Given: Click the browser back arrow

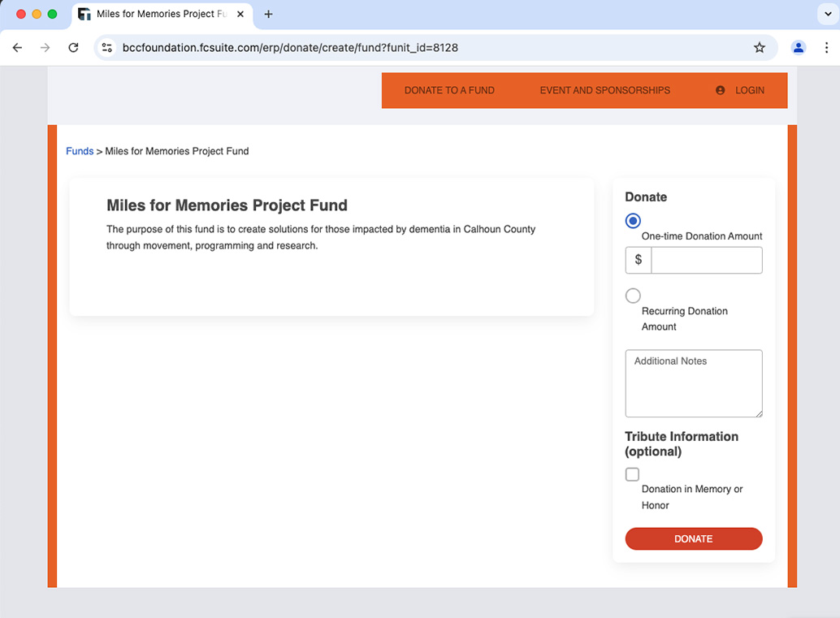Looking at the screenshot, I should (x=17, y=48).
